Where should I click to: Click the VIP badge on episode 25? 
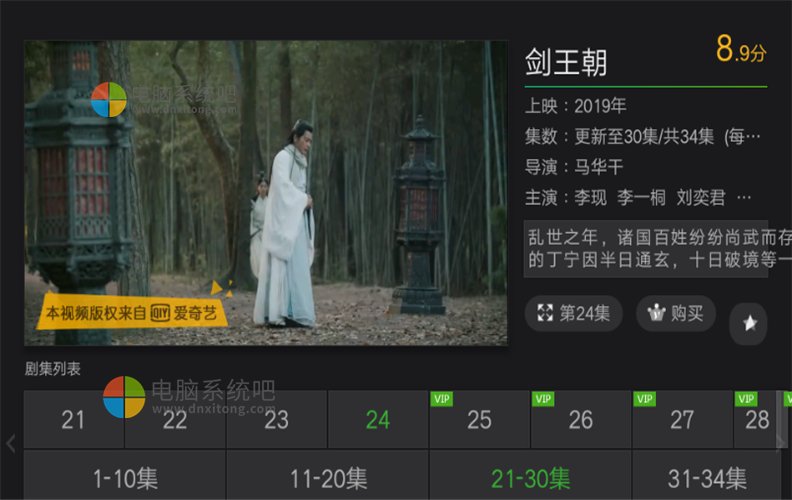pos(441,399)
